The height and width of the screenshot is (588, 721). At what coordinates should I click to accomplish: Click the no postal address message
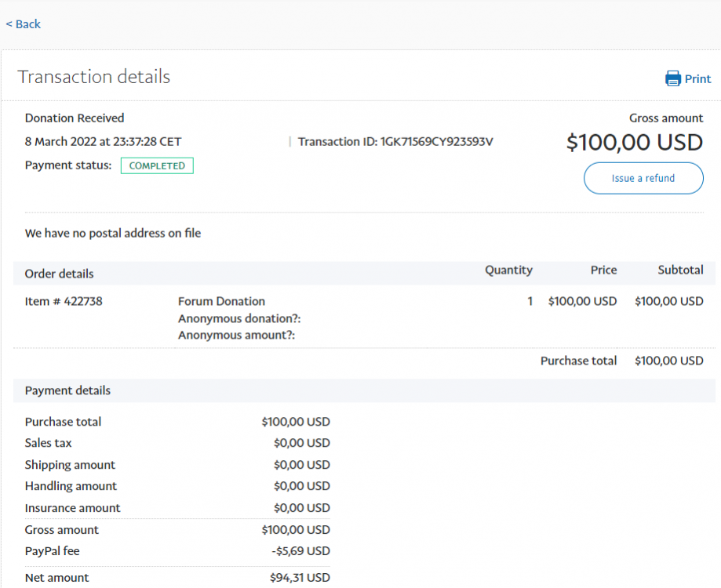pos(112,233)
